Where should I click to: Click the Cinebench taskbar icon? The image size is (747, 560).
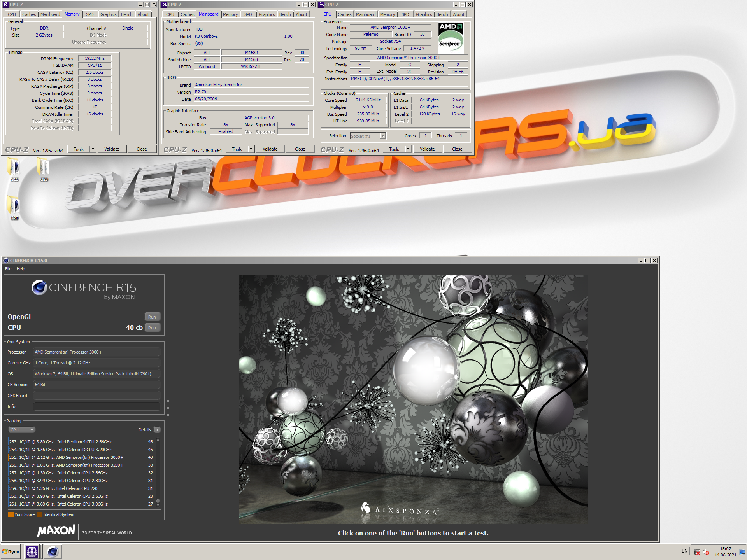point(53,551)
